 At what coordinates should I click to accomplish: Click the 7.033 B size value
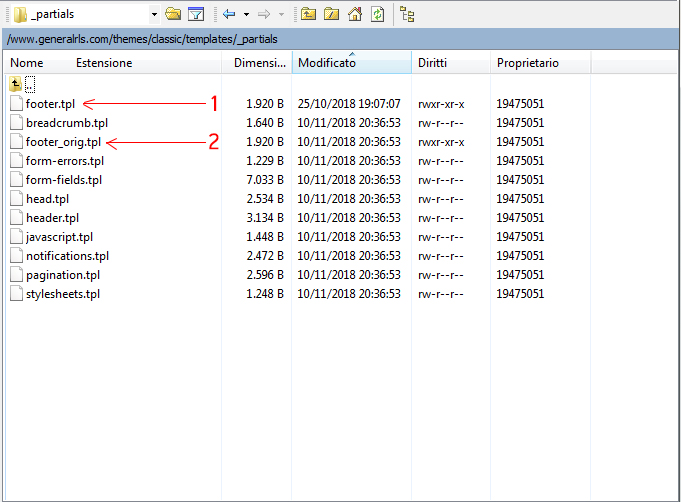(265, 180)
